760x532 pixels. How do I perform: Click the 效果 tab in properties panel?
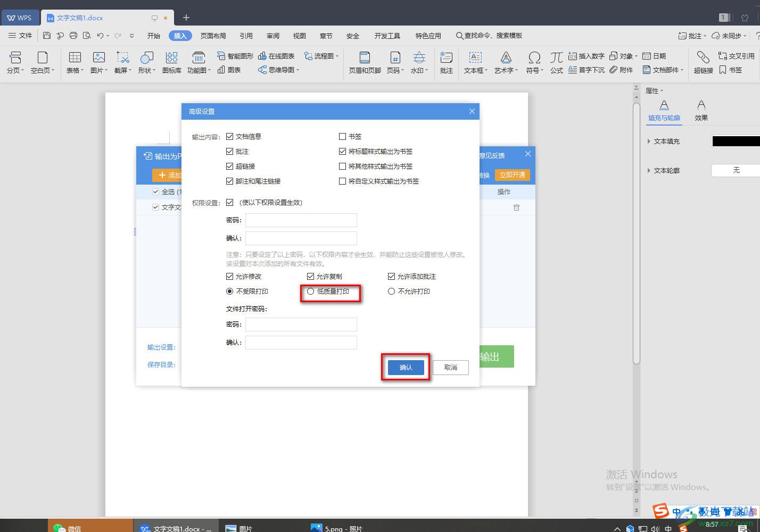coord(701,111)
